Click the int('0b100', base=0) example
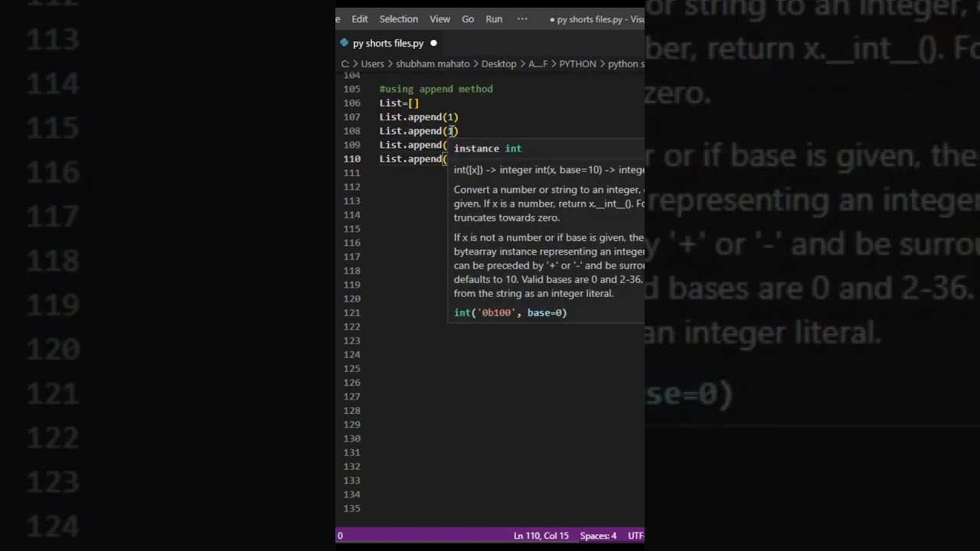This screenshot has width=980, height=551. (510, 313)
